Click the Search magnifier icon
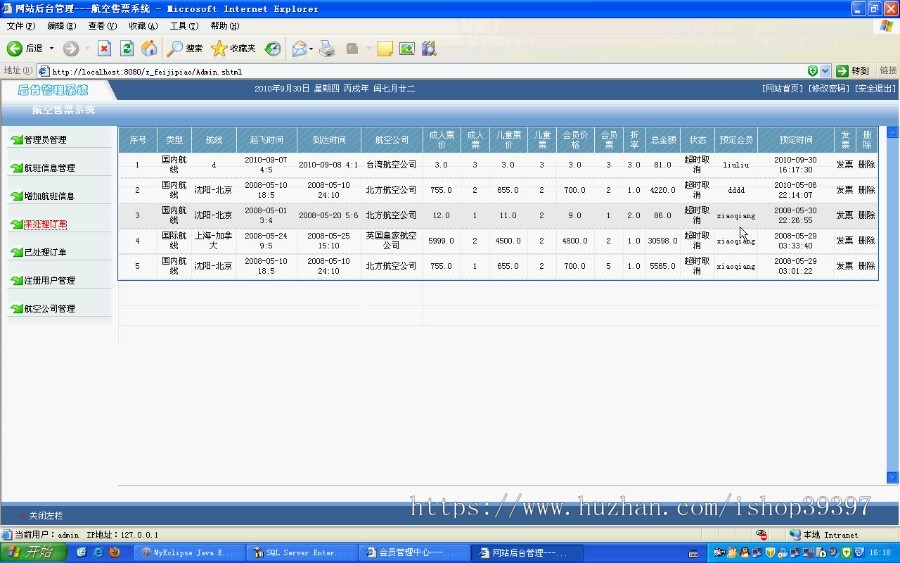Image resolution: width=900 pixels, height=563 pixels. [x=174, y=49]
